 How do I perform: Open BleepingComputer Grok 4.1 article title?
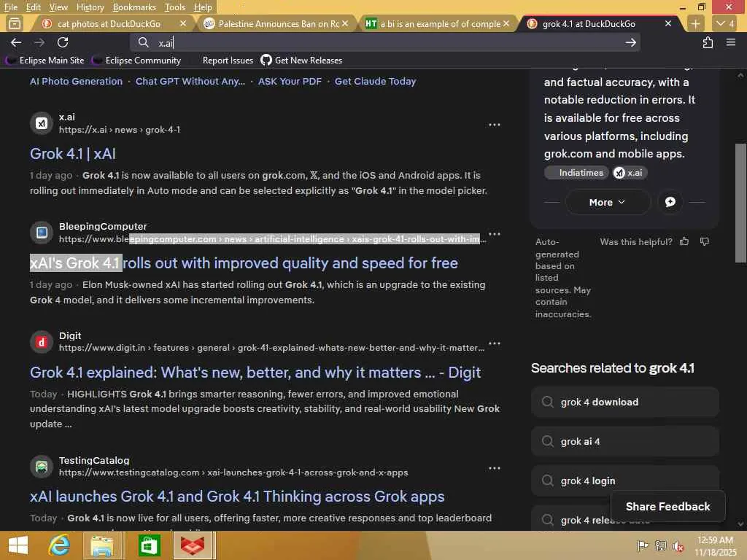tap(244, 262)
